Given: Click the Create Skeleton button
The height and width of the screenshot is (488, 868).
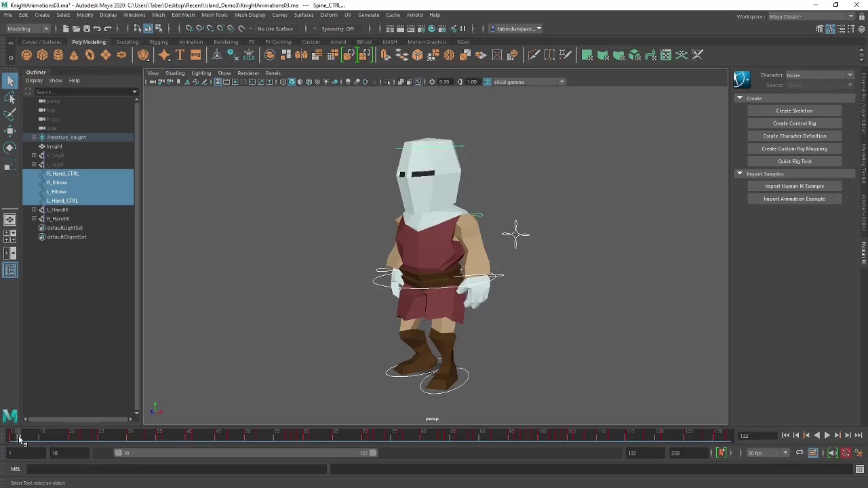Looking at the screenshot, I should point(794,110).
